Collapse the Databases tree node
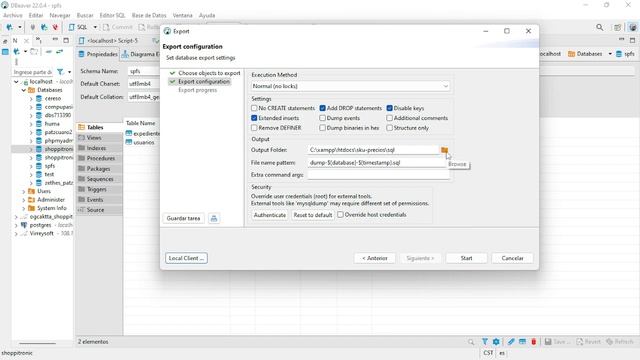This screenshot has width=640, height=360. click(24, 90)
